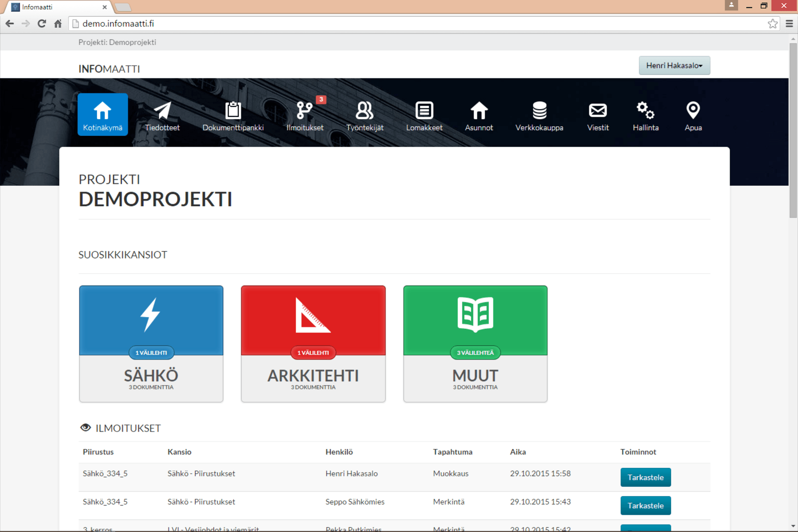Click the Muokkaus event cell
Screen dimensions: 798x532
pos(451,473)
